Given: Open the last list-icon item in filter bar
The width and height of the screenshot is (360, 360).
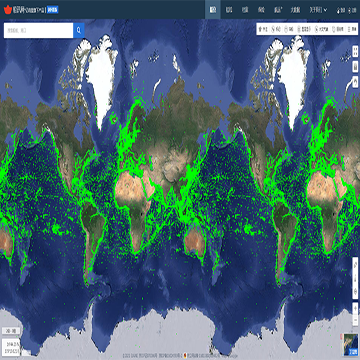Looking at the screenshot, I should (x=352, y=30).
